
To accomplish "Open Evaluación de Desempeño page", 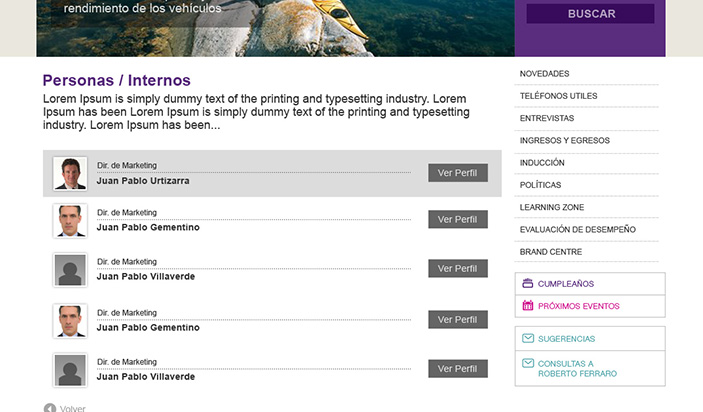I will pyautogui.click(x=577, y=230).
